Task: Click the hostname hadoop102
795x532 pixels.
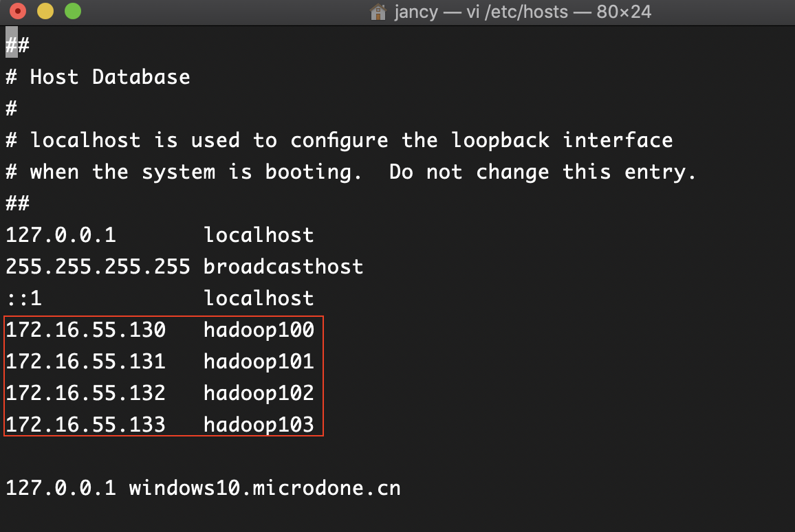Action: click(x=259, y=392)
